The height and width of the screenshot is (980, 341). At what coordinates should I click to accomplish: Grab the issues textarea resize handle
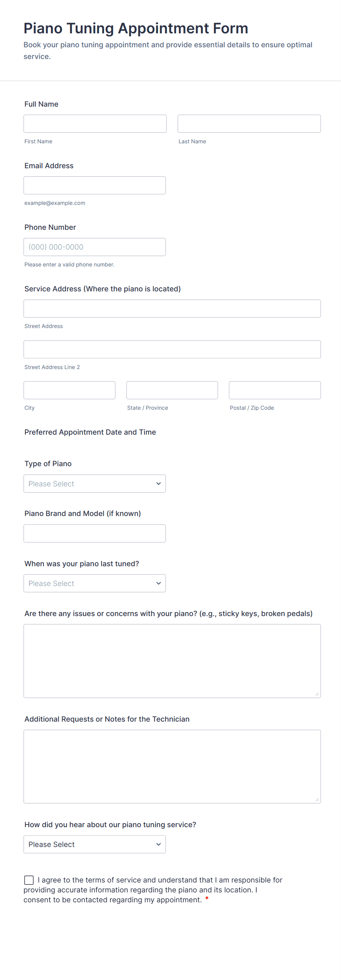[x=317, y=694]
